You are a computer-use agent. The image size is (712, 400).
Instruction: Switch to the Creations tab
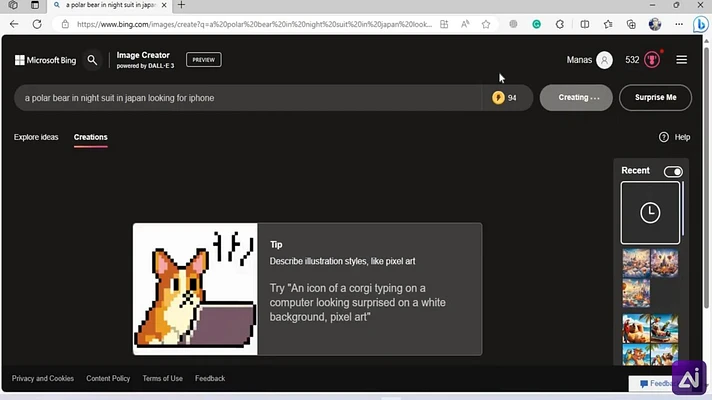[x=90, y=137]
